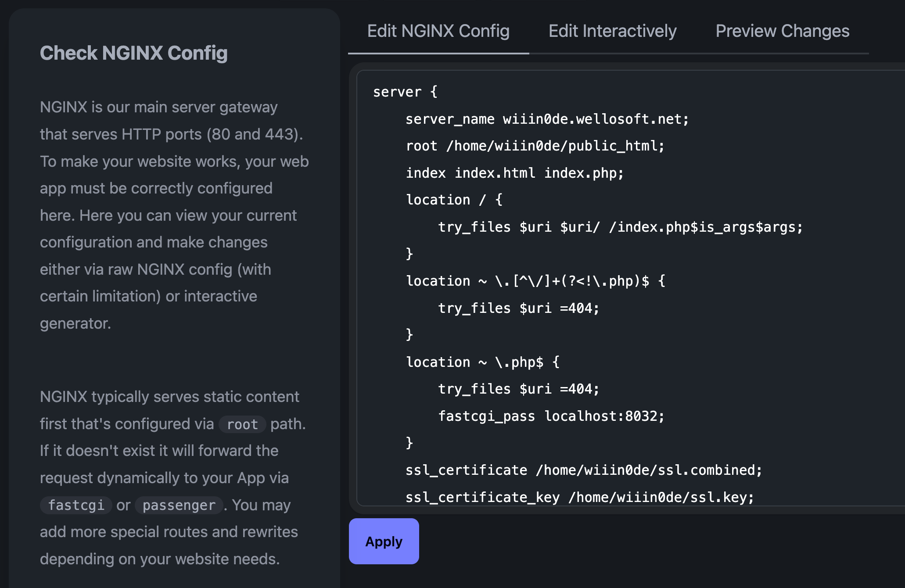The height and width of the screenshot is (588, 905).
Task: Click the ssl_certificate ssl.combined line
Action: 583,470
